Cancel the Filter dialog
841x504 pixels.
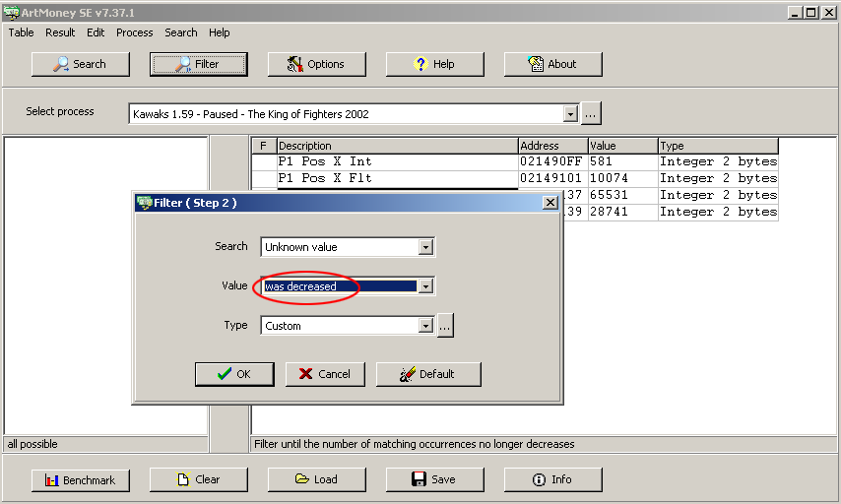click(325, 374)
